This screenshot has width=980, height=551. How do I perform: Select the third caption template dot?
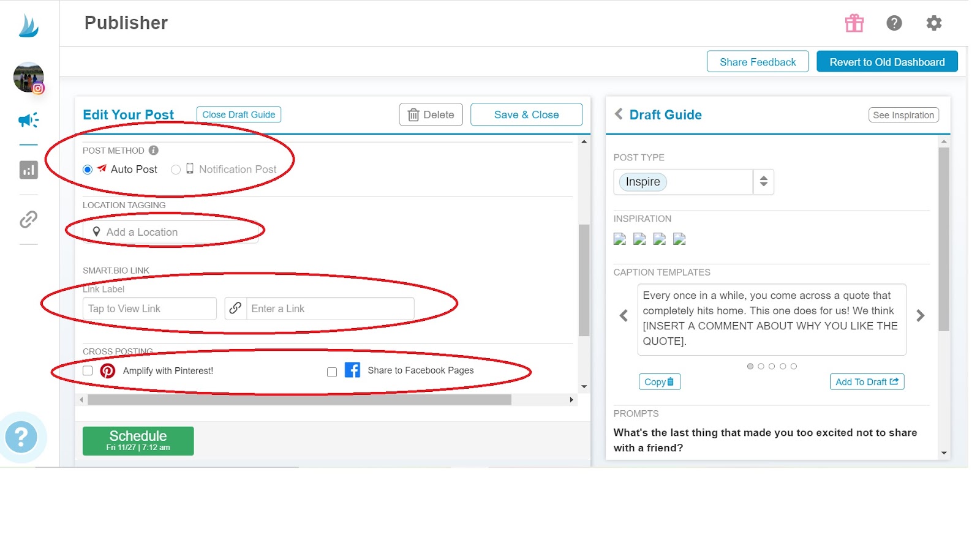point(772,366)
